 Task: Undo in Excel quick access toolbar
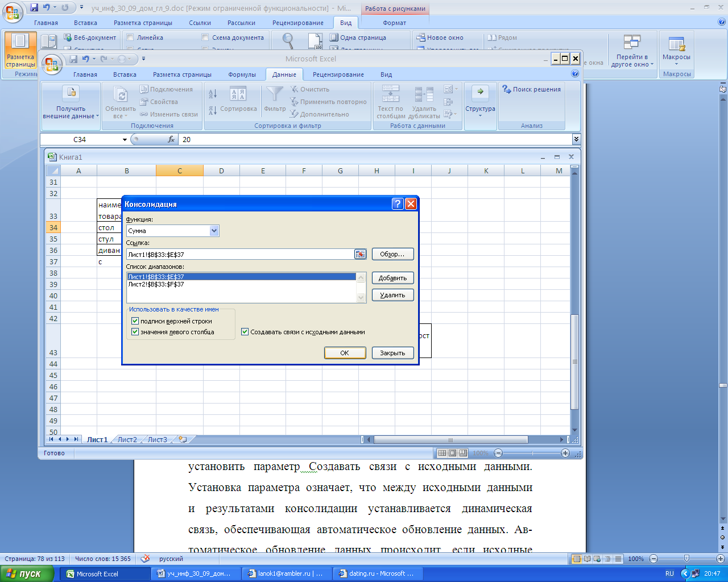(85, 59)
